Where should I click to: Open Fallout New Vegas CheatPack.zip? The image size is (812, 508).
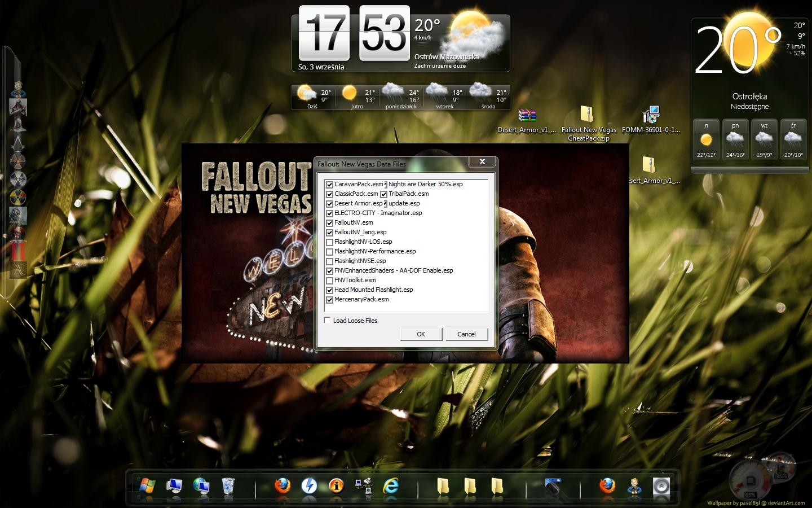point(588,124)
